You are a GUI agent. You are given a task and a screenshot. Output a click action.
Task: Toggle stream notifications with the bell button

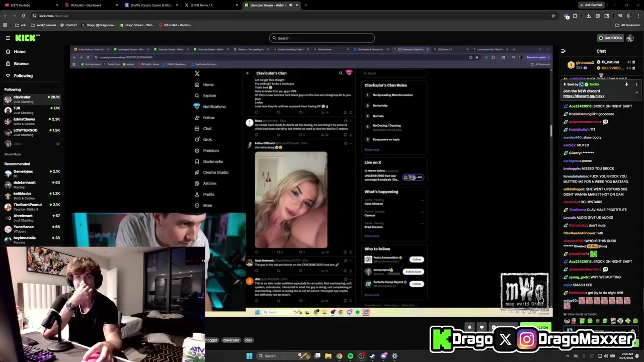click(469, 327)
